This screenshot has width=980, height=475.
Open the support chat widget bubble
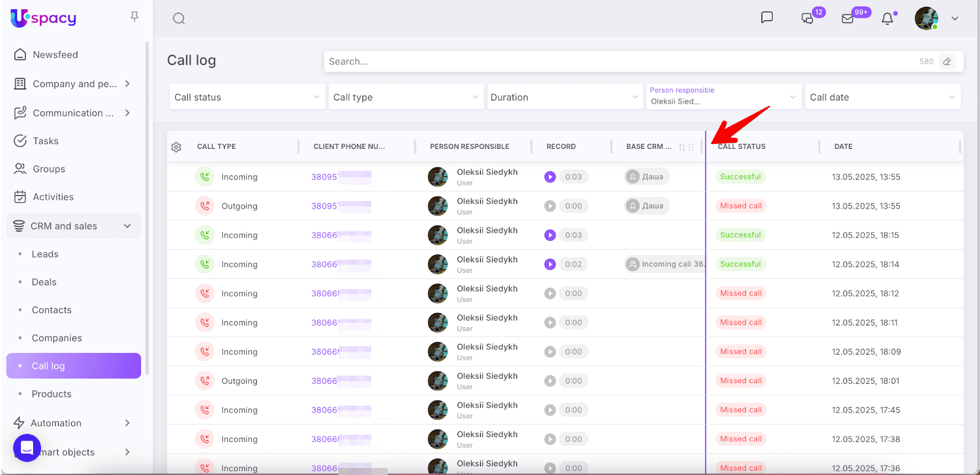pyautogui.click(x=27, y=448)
